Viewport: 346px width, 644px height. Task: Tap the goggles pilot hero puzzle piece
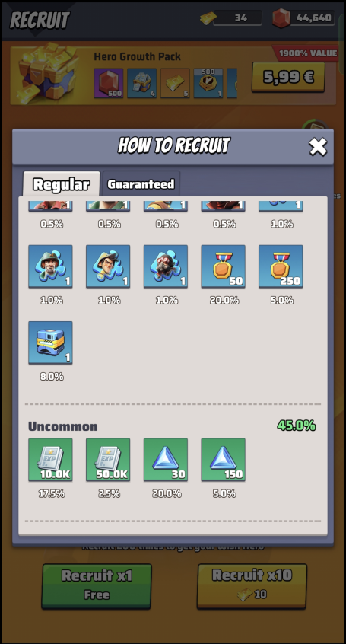pos(166,266)
